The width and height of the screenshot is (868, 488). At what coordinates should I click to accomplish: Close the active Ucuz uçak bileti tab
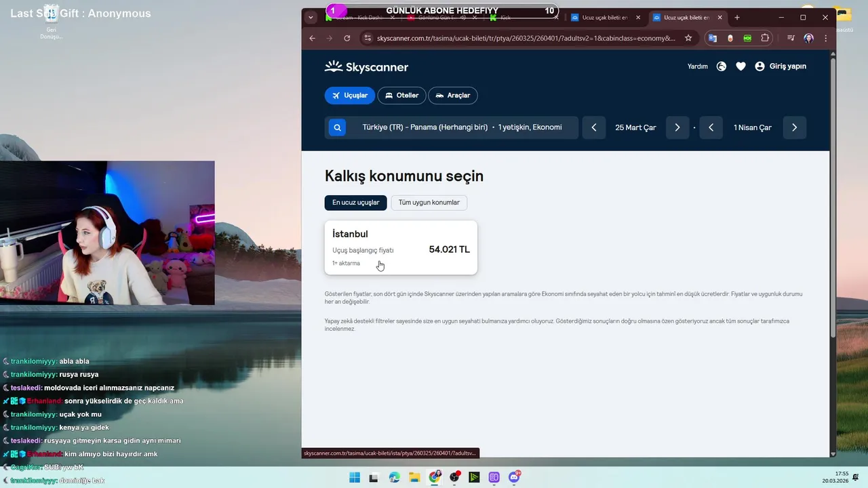[719, 18]
